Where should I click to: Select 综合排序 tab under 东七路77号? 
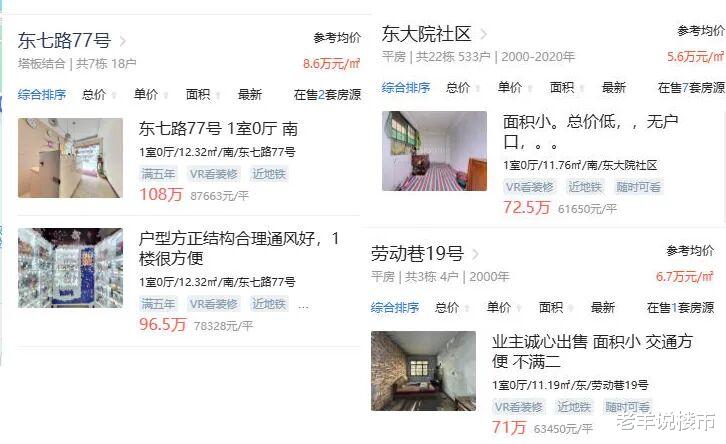(x=42, y=94)
